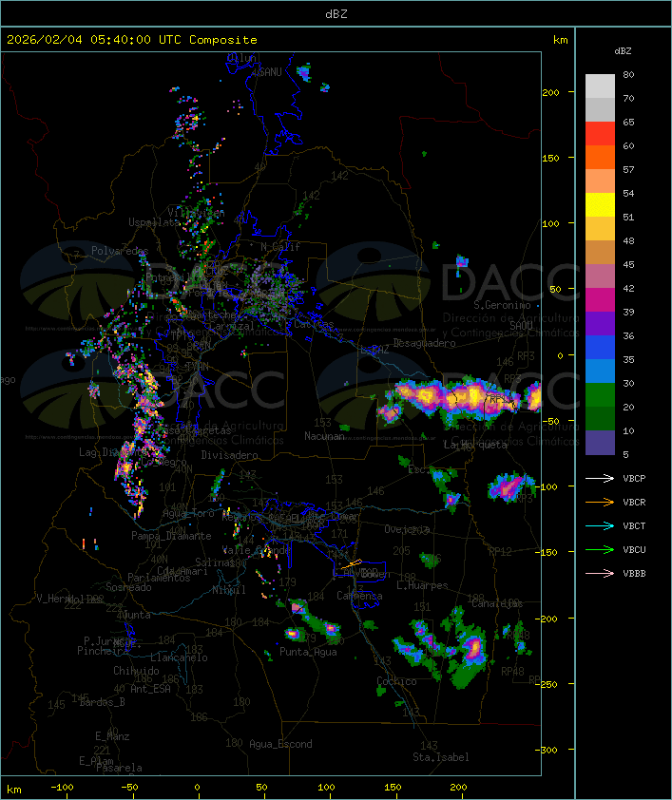Click the dBZ heading above the color legend

coord(623,51)
